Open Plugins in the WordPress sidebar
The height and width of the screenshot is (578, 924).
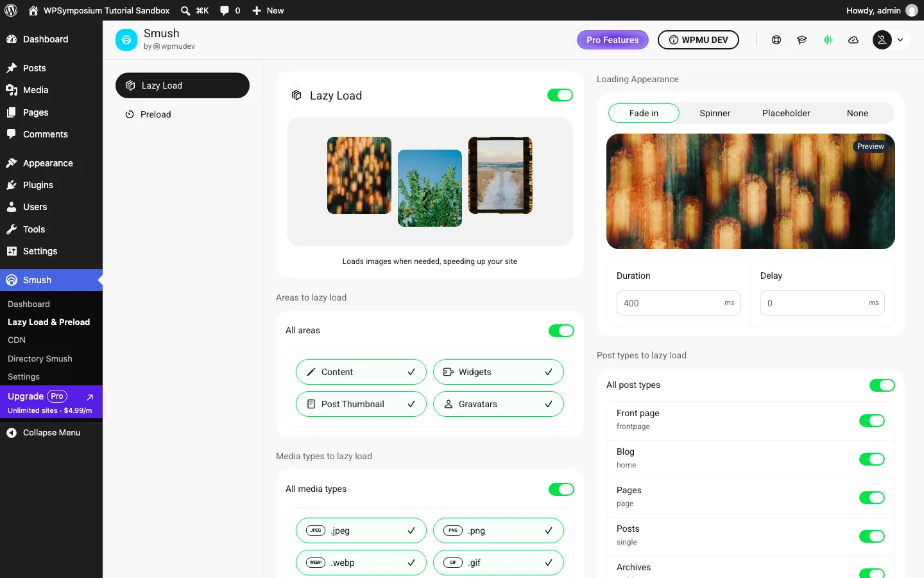tap(51, 185)
